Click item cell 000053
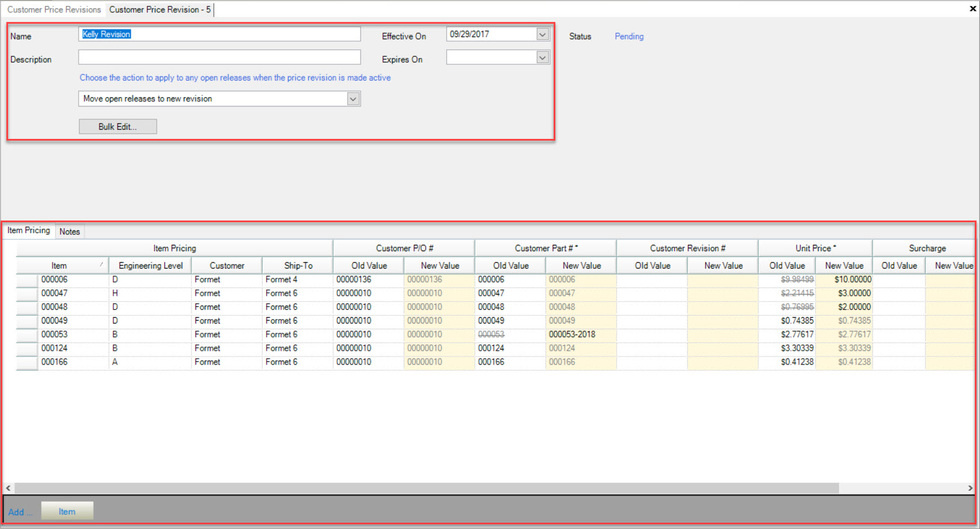 (x=73, y=335)
